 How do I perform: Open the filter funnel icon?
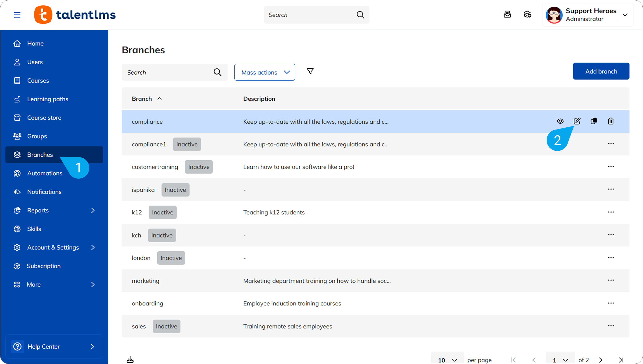click(x=310, y=71)
